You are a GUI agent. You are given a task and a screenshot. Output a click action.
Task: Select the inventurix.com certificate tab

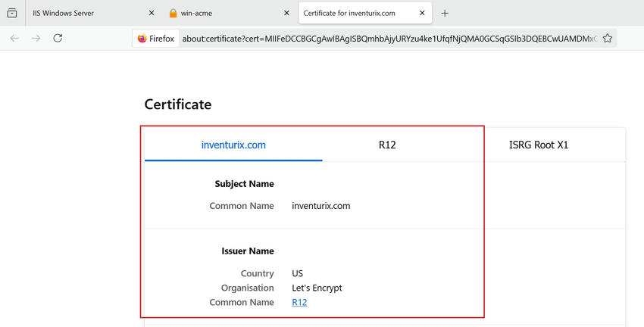233,145
